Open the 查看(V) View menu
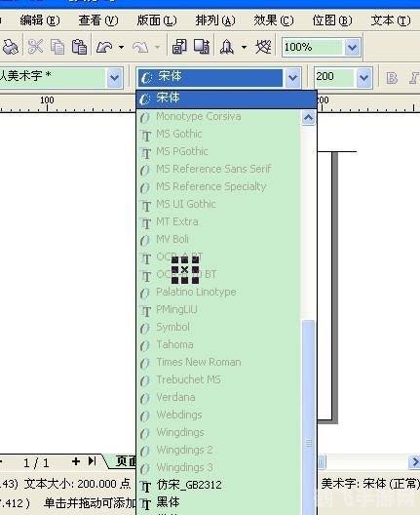This screenshot has height=515, width=420. coord(98,21)
